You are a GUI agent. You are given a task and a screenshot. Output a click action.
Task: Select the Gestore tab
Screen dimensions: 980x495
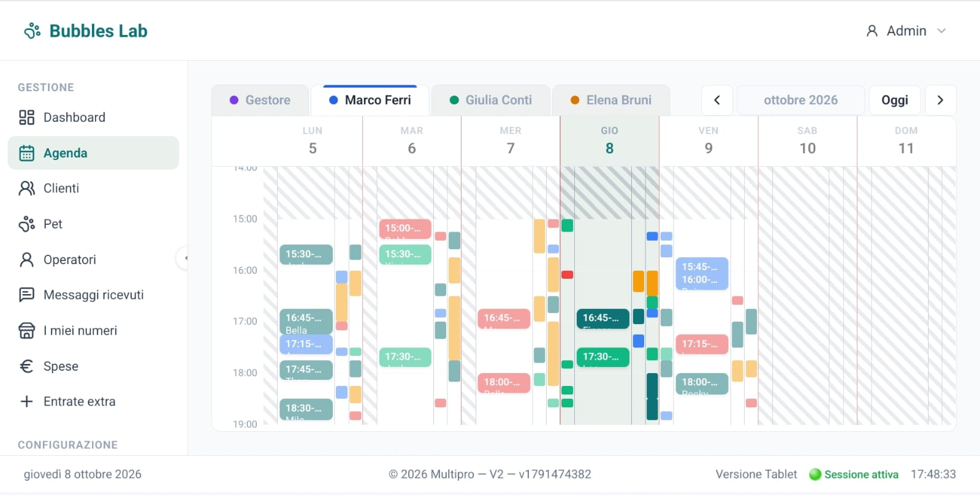[260, 100]
